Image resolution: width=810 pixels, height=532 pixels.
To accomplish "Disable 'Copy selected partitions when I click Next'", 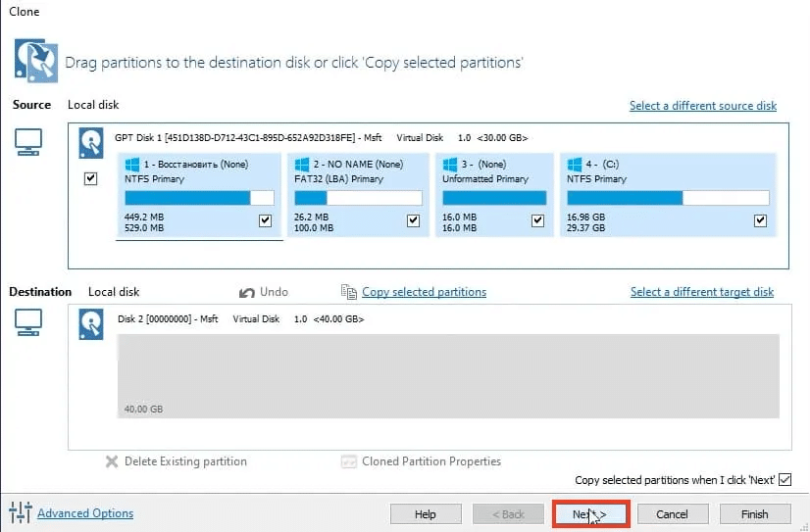I will [x=784, y=480].
